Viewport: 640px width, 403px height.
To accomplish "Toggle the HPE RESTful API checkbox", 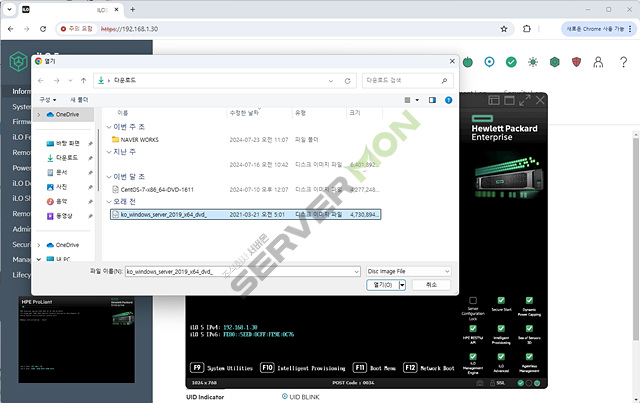I will point(473,329).
